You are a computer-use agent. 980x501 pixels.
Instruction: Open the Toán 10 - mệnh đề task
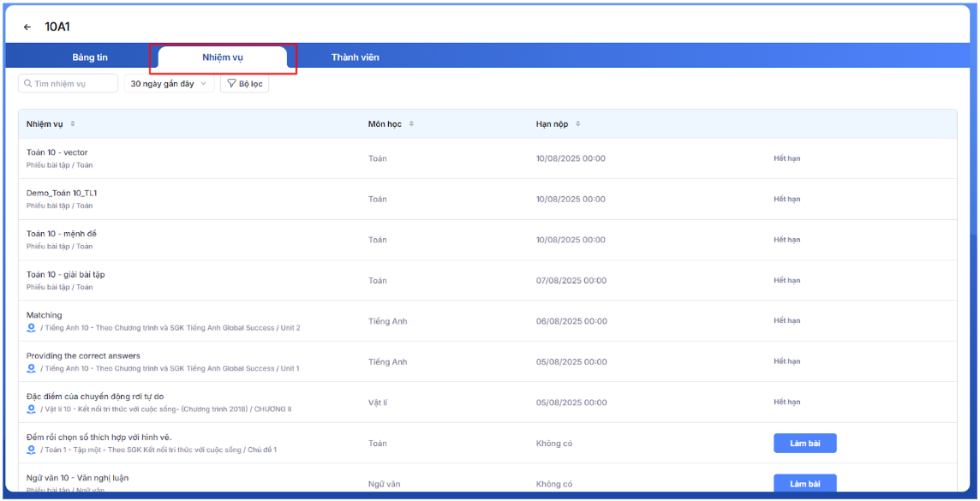pos(65,234)
